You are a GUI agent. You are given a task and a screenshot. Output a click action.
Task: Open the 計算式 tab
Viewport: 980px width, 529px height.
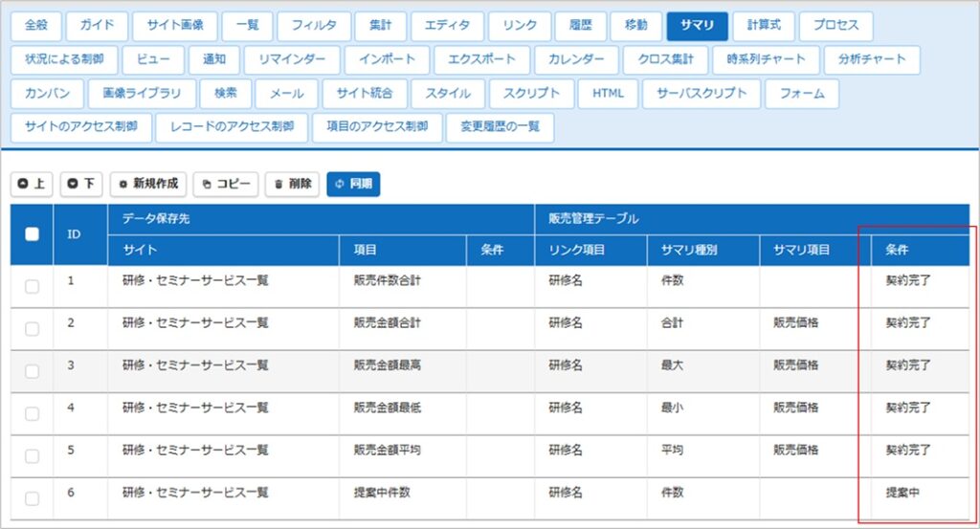[x=764, y=26]
